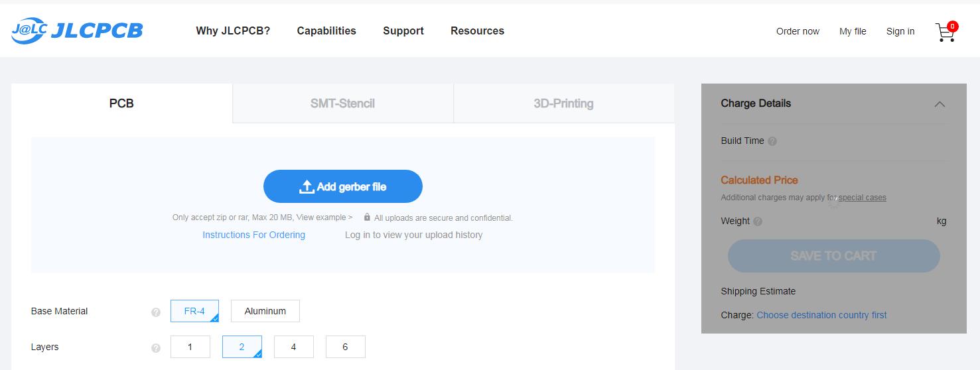The width and height of the screenshot is (980, 370).
Task: Click Choose destination country first link
Action: [821, 315]
